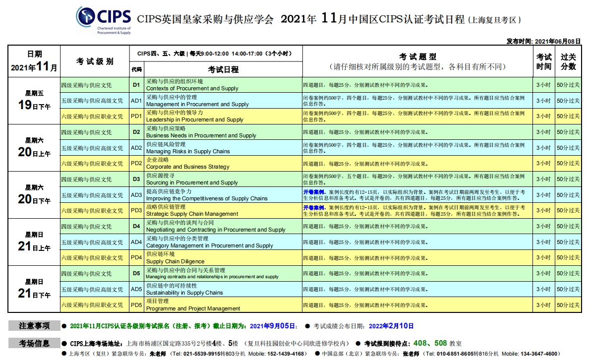This screenshot has width=589, height=364.
Task: Select the 'PD3' exam code cell
Action: [136, 210]
